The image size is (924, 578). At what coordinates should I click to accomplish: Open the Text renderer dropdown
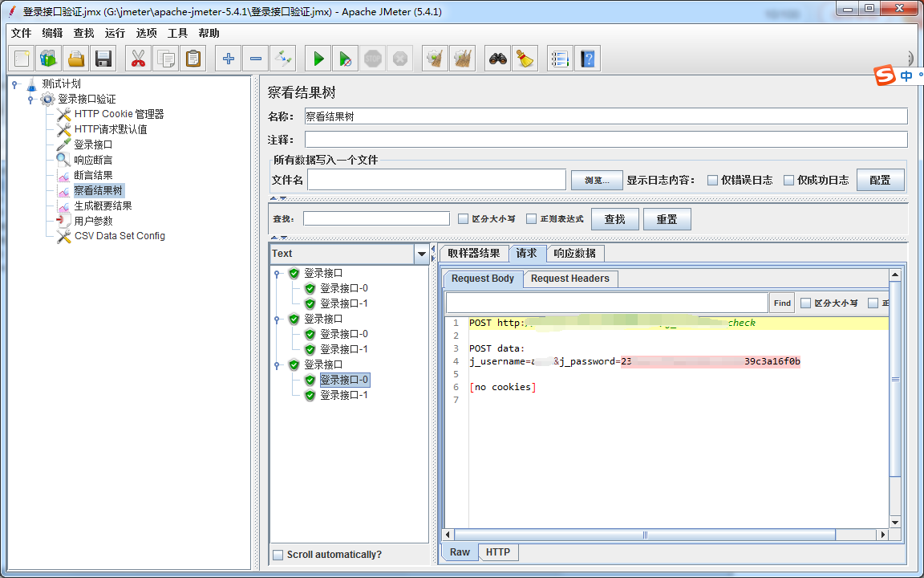point(421,254)
